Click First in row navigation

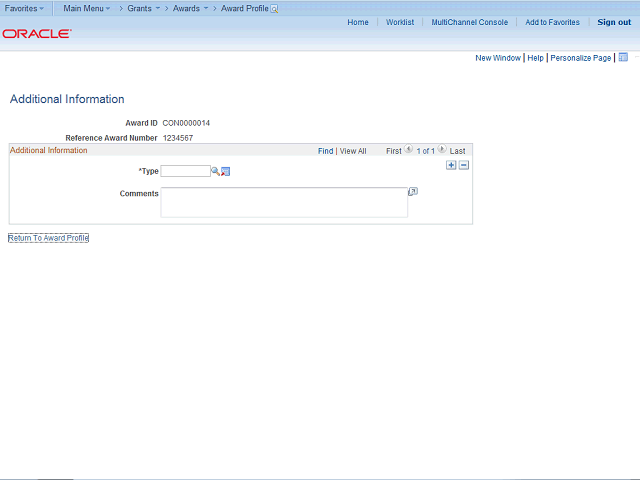(394, 151)
